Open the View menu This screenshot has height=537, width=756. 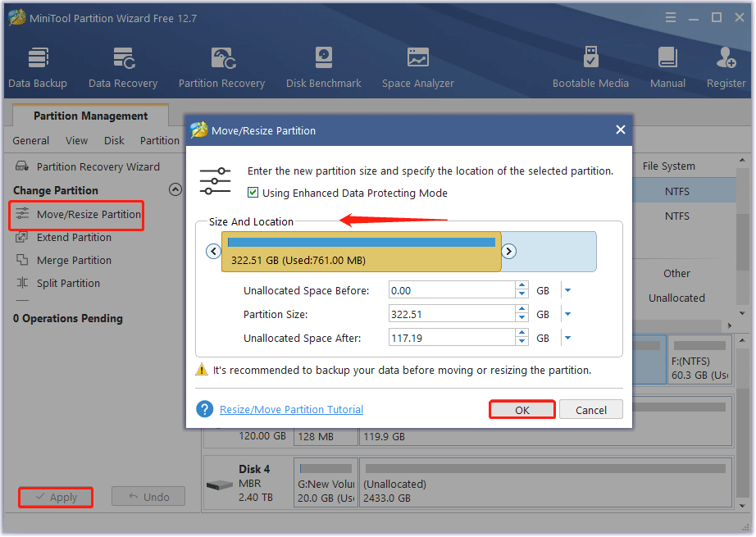[76, 140]
